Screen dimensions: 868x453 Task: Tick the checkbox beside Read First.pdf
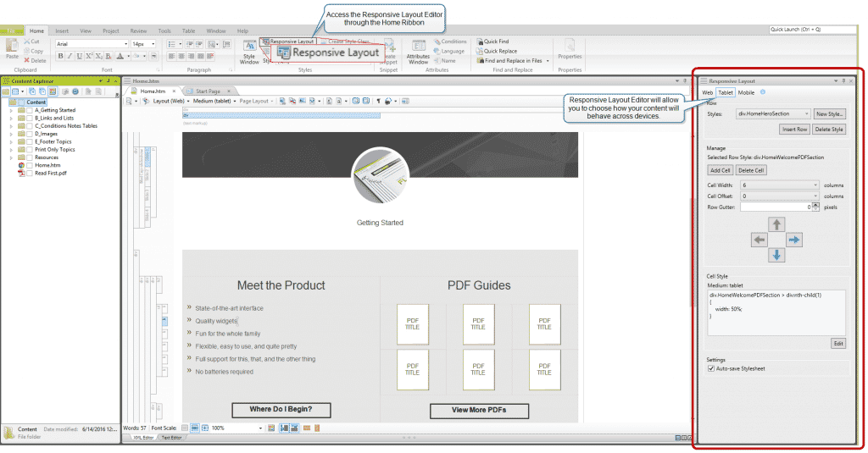coord(30,173)
